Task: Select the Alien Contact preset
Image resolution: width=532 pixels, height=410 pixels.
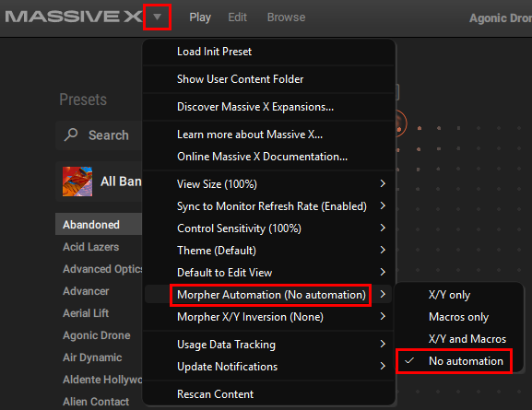Action: coord(99,402)
